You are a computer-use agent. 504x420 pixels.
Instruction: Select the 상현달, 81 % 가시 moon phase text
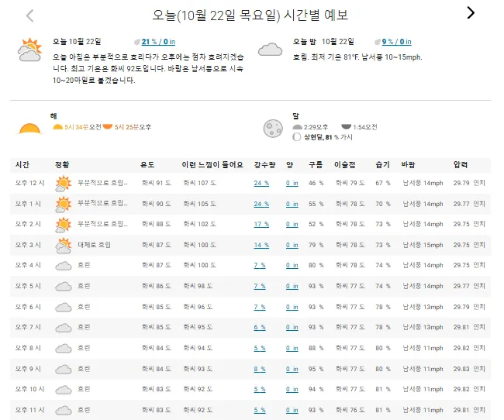[x=328, y=137]
